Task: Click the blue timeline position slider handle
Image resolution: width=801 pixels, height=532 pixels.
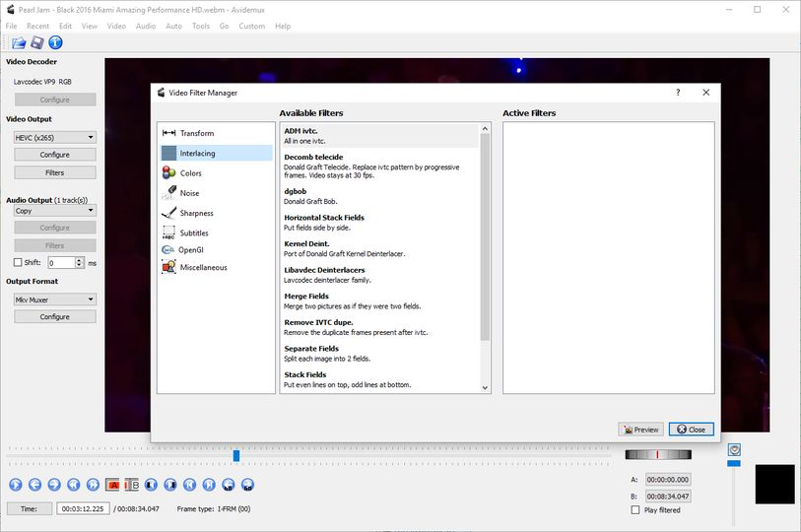Action: click(236, 455)
